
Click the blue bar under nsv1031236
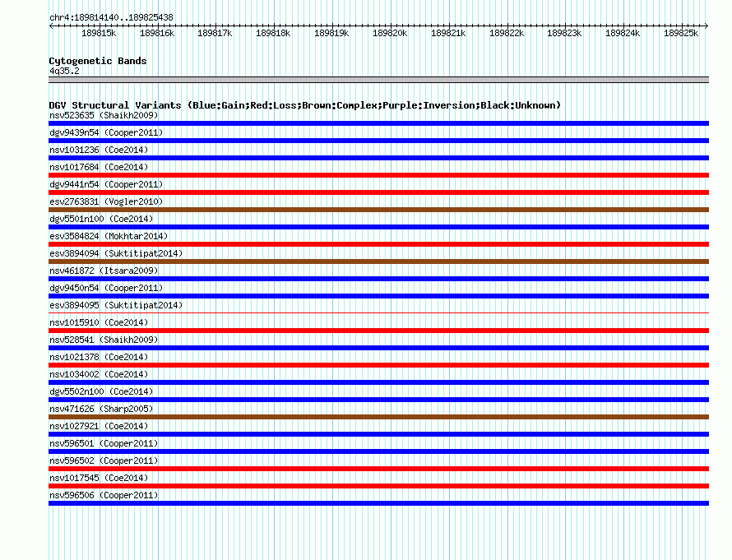(378, 158)
